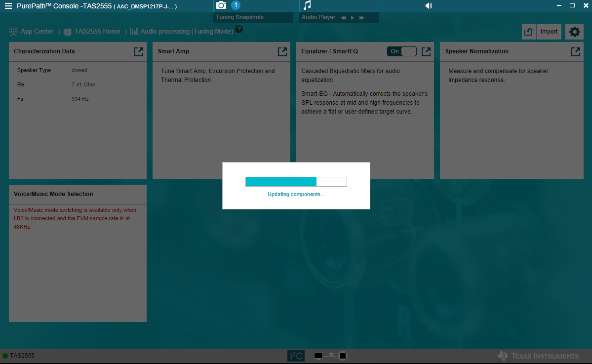Click the Equalizer / SmartEQ title
This screenshot has height=364, width=592.
click(329, 51)
